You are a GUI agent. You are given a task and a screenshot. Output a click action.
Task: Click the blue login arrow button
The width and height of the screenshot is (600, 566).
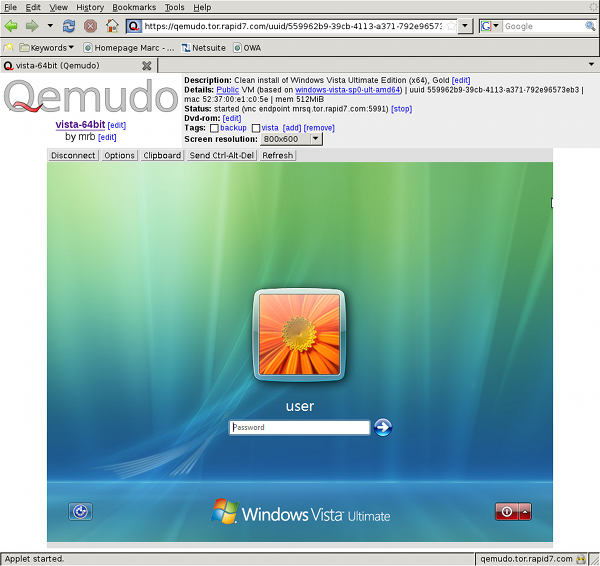[383, 427]
